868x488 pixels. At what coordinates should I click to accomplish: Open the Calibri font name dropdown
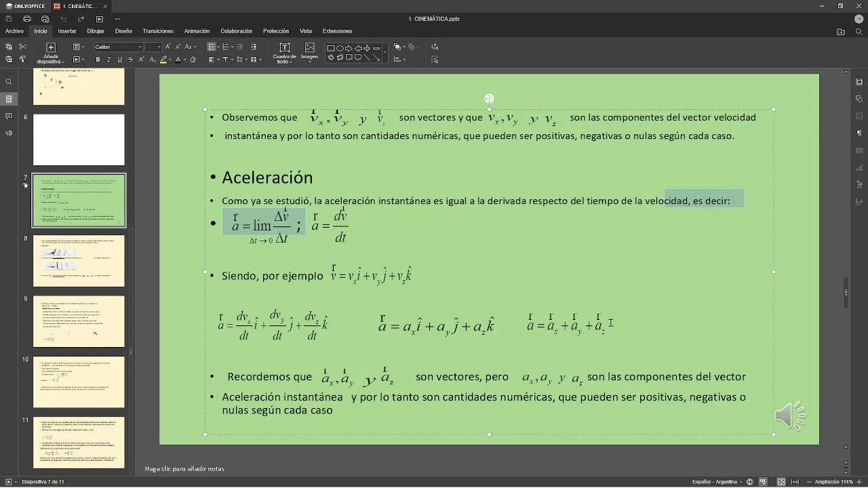click(x=140, y=47)
